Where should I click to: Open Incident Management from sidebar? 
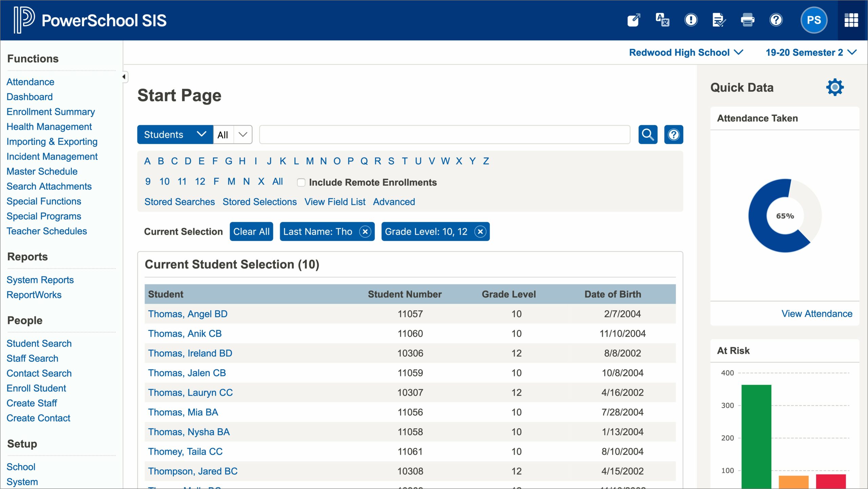[x=52, y=156]
